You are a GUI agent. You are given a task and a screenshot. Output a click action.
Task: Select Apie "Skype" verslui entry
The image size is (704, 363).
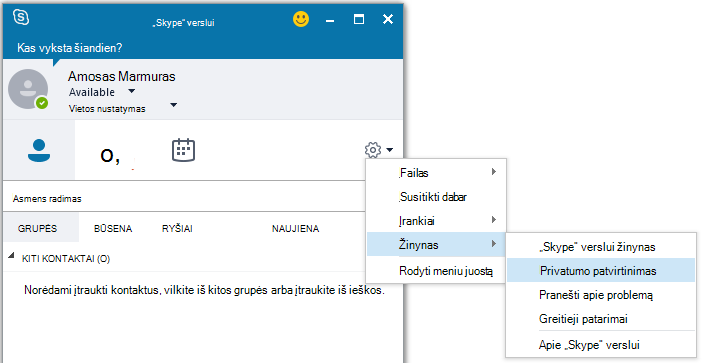[x=601, y=345]
